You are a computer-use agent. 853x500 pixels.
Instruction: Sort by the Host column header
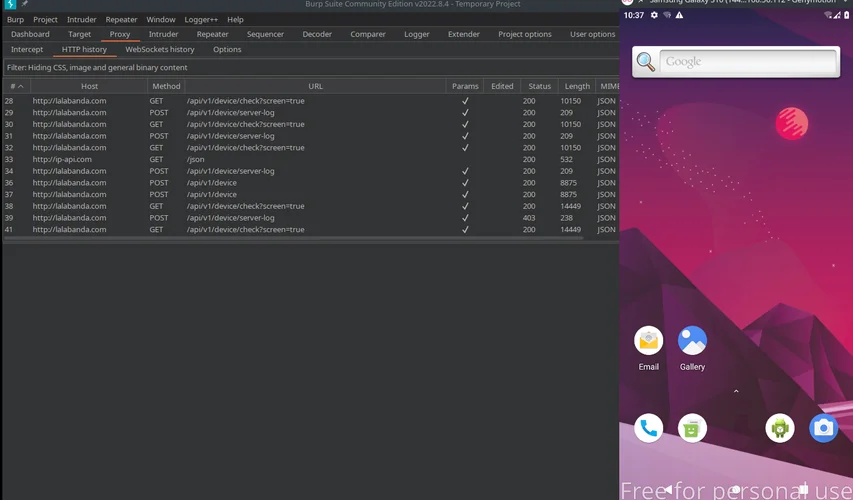click(x=89, y=86)
